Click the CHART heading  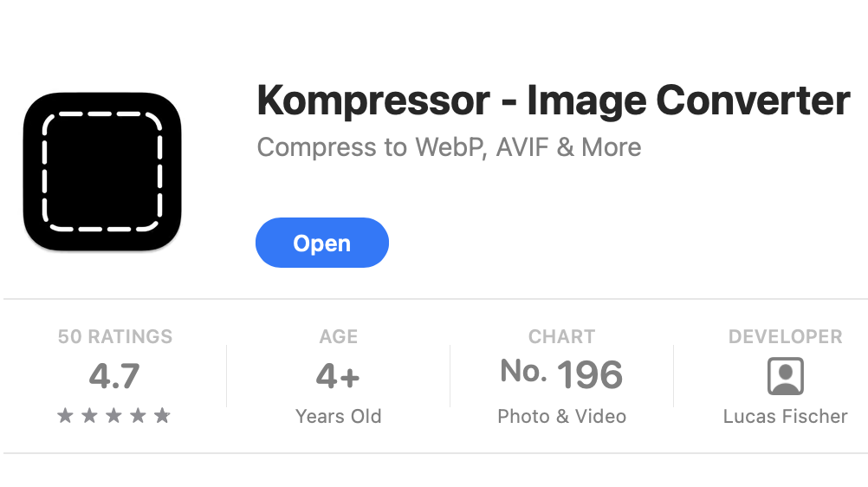coord(561,337)
